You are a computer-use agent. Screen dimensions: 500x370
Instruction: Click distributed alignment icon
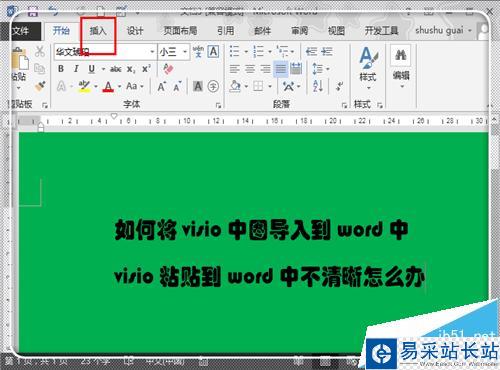(296, 69)
